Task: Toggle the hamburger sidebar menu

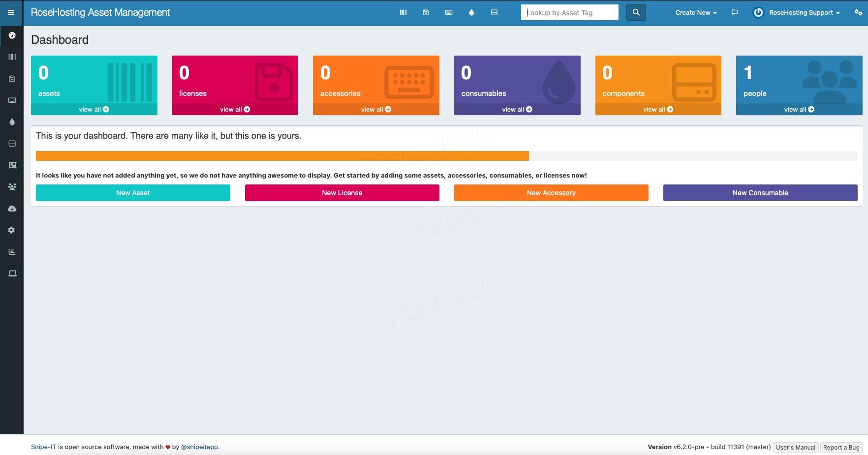Action: pyautogui.click(x=11, y=13)
